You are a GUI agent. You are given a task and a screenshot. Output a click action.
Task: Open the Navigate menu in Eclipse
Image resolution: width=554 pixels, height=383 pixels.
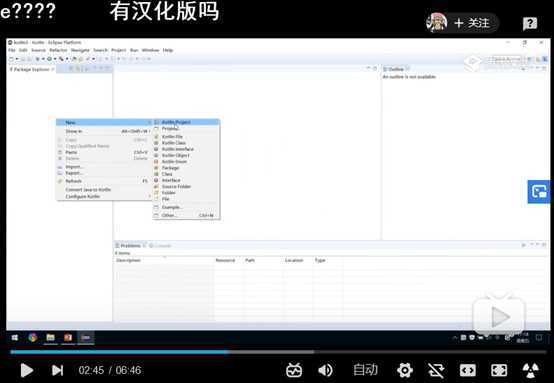point(80,50)
